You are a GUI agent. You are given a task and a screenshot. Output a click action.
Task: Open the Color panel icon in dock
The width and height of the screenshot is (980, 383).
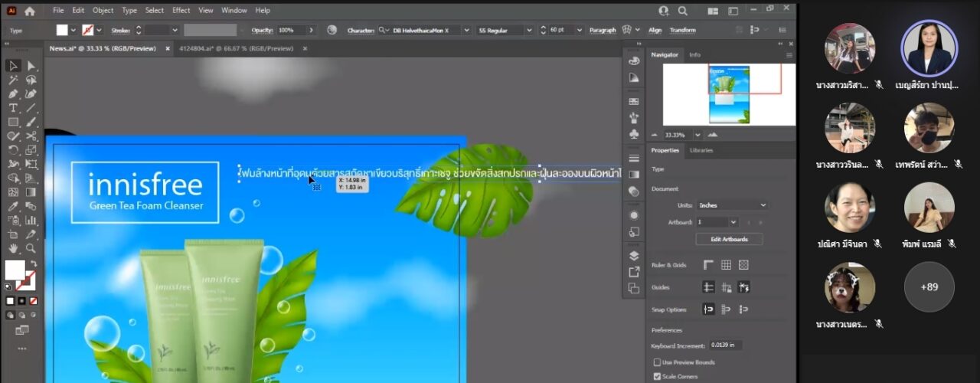pos(634,61)
